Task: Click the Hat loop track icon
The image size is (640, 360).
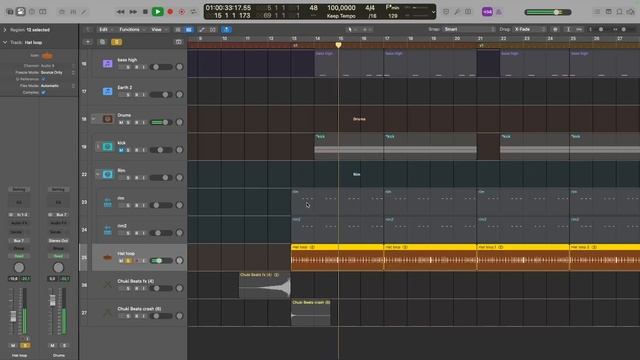Action: [x=107, y=258]
